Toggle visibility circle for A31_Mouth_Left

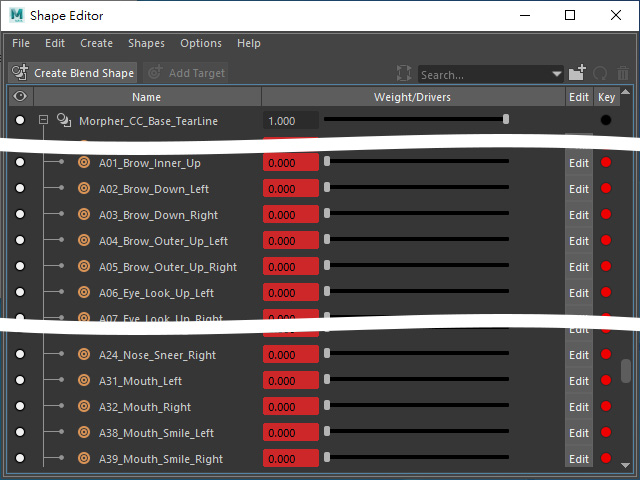coord(20,380)
